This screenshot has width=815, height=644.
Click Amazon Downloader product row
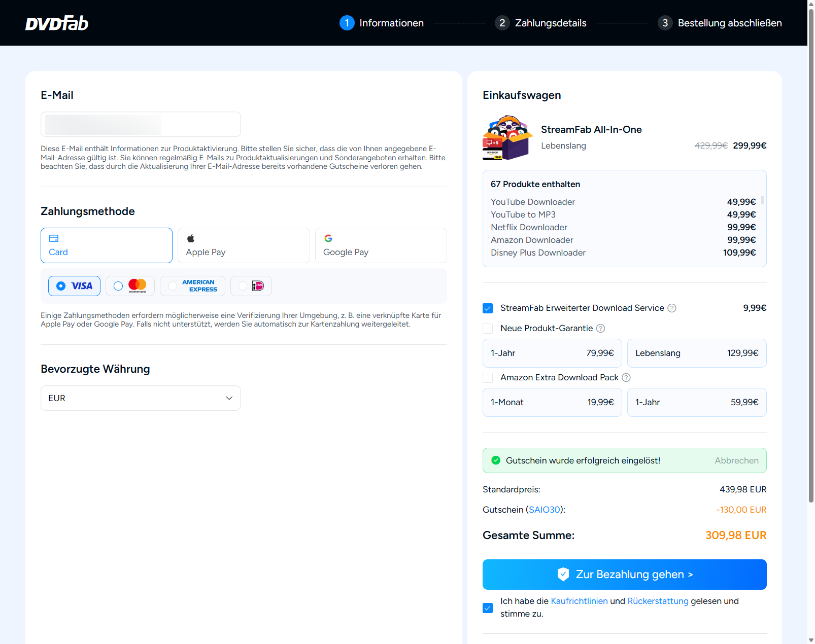click(x=623, y=240)
